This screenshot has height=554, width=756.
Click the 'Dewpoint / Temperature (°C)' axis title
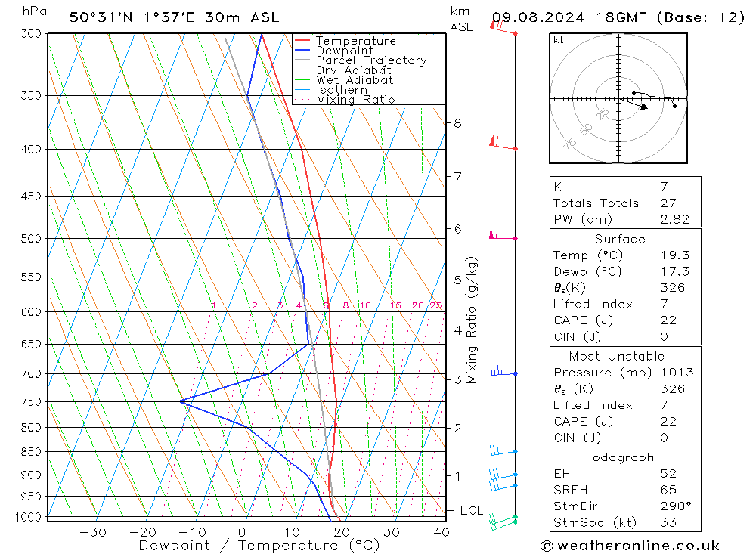click(x=259, y=546)
